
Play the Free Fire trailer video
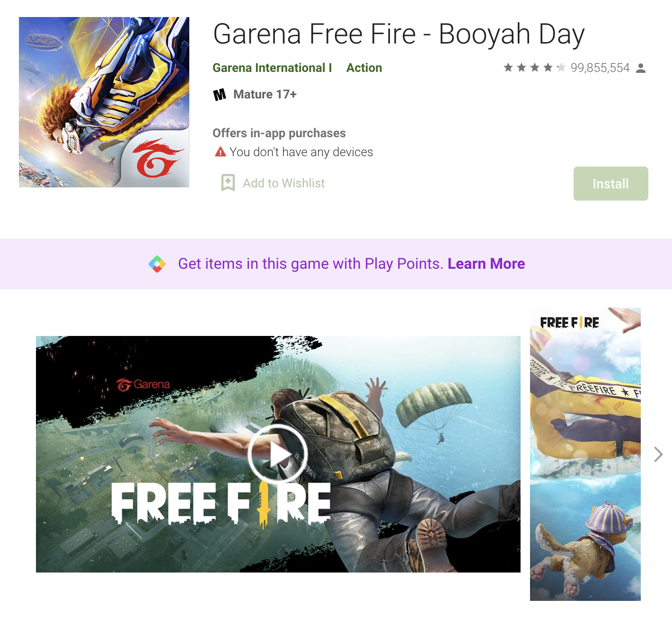click(x=278, y=454)
